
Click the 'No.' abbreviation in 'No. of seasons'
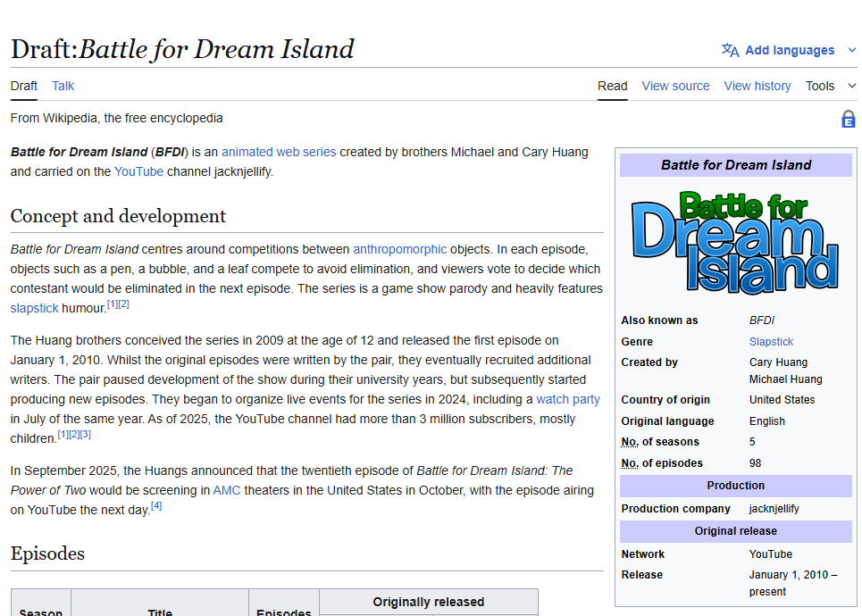pos(630,442)
